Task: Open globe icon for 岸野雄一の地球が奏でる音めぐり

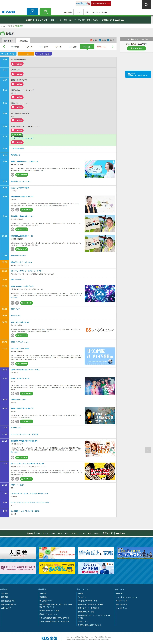Action: click(x=12, y=421)
